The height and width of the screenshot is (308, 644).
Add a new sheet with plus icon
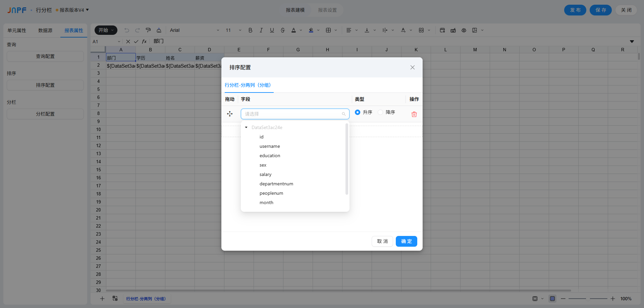coord(102,299)
